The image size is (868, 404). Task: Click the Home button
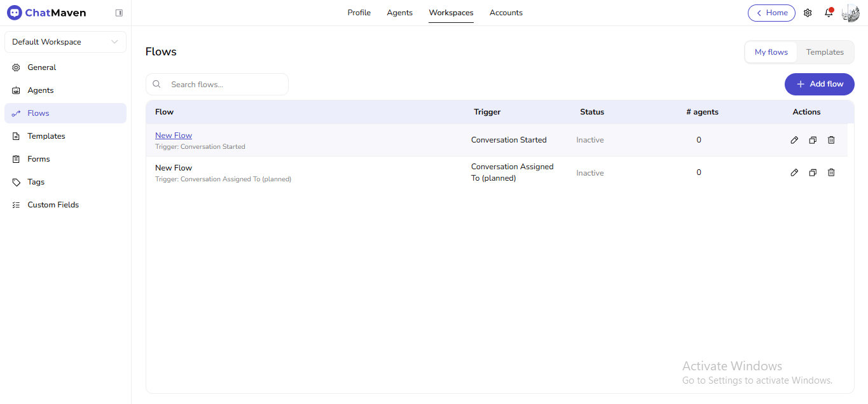coord(771,13)
